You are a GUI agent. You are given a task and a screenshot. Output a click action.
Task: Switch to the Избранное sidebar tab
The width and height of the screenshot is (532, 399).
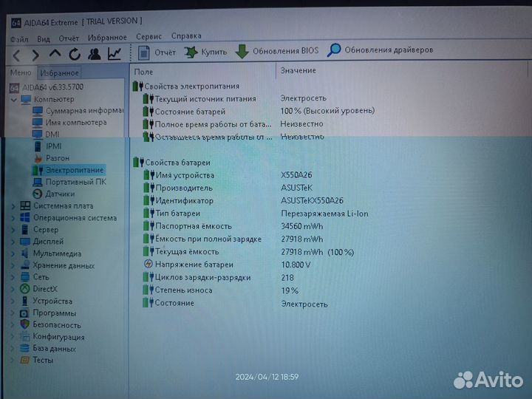pos(59,72)
